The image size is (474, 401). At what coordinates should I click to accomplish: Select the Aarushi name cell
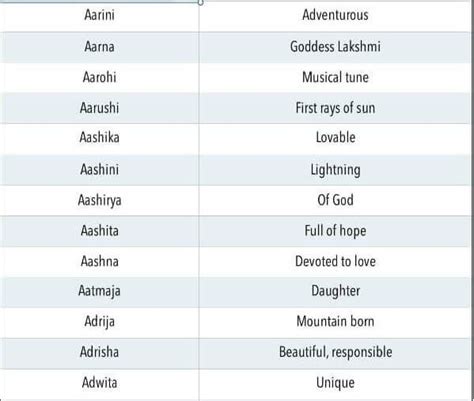tap(99, 108)
